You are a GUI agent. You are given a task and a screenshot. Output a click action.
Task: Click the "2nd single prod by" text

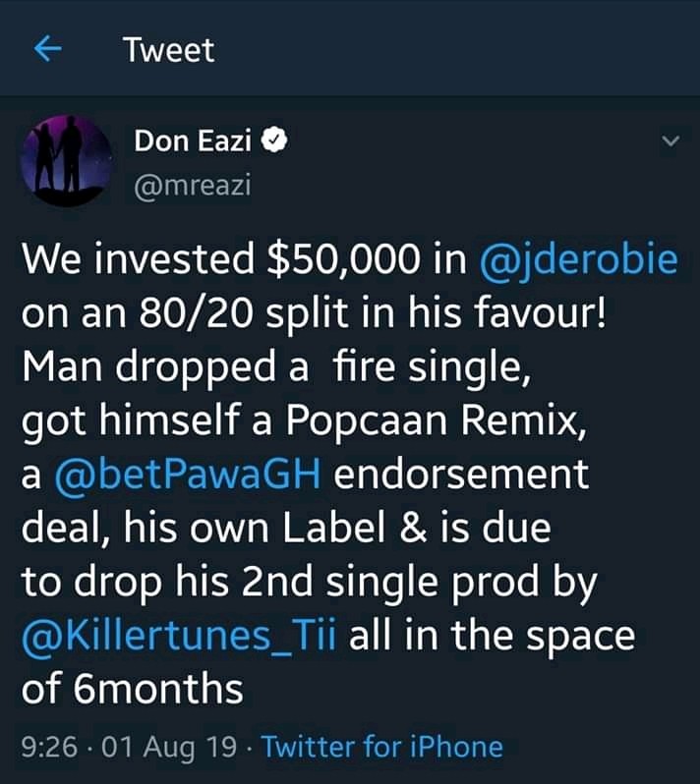tap(444, 583)
